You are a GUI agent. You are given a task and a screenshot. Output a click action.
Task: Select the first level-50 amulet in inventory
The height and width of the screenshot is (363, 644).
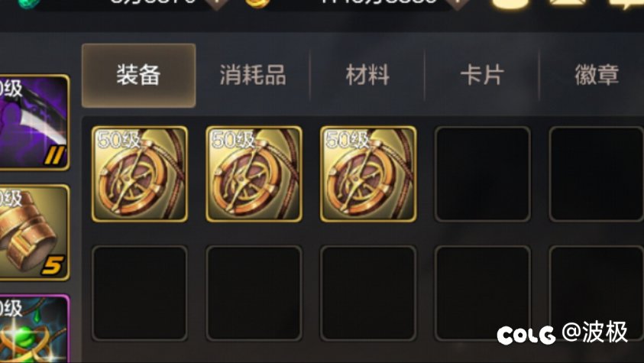click(x=140, y=174)
